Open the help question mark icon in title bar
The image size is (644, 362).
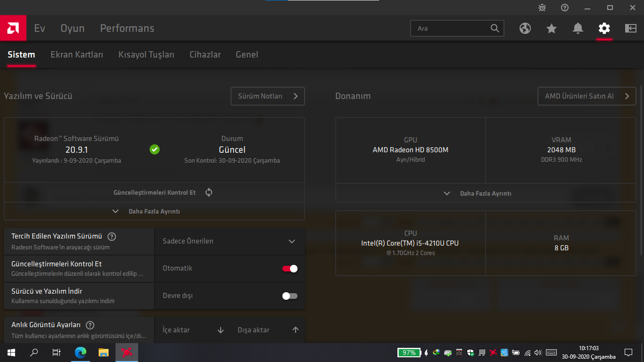click(565, 8)
